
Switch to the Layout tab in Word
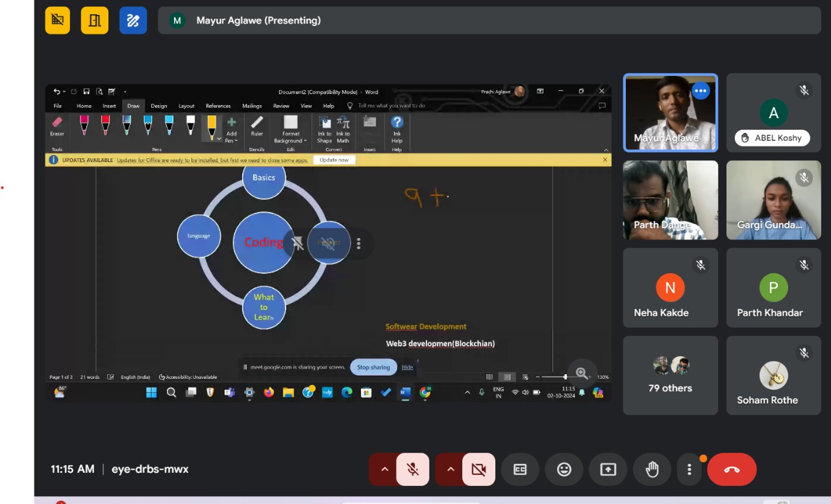[x=186, y=106]
